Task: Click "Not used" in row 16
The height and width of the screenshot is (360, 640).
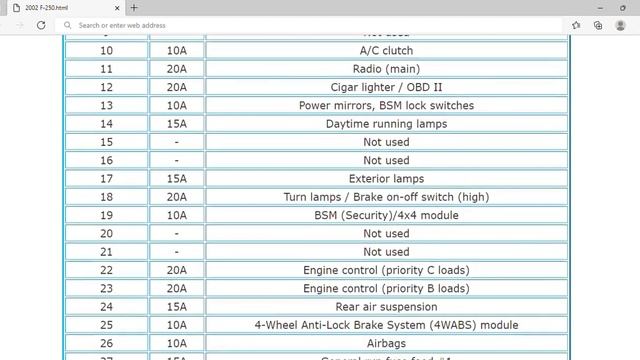Action: pyautogui.click(x=387, y=160)
